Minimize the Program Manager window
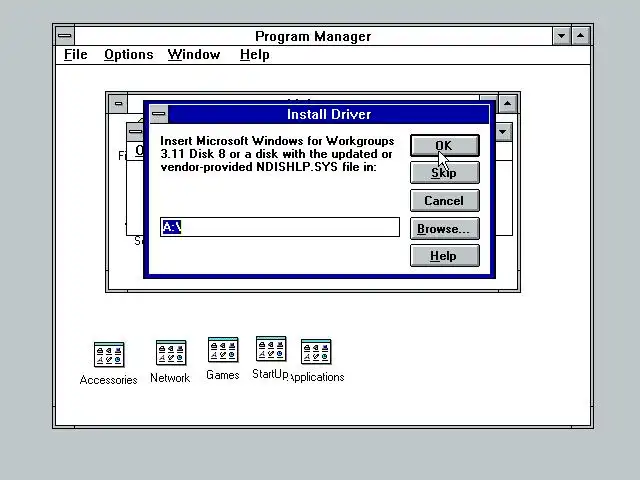 (562, 36)
